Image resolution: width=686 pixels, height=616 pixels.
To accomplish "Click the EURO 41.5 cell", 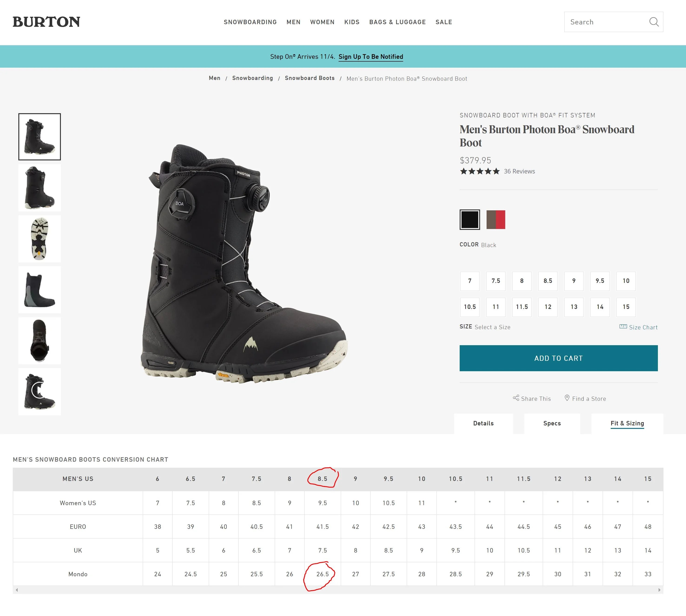I will click(323, 527).
